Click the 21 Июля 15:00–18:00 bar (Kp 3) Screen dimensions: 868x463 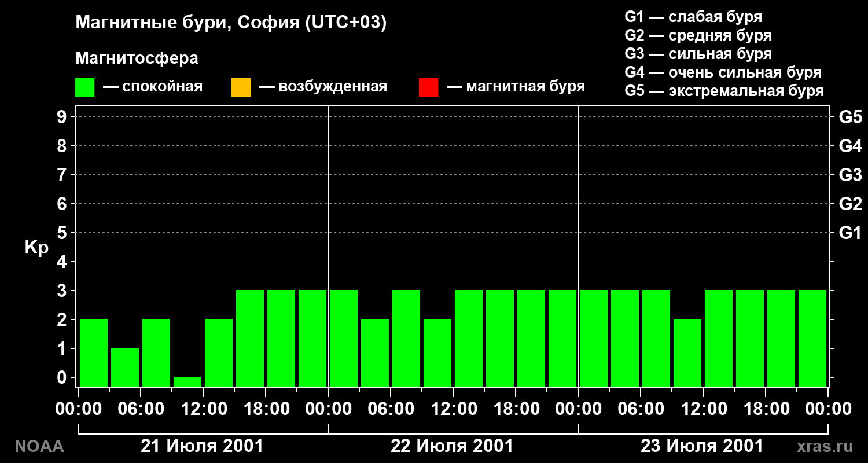coord(250,338)
